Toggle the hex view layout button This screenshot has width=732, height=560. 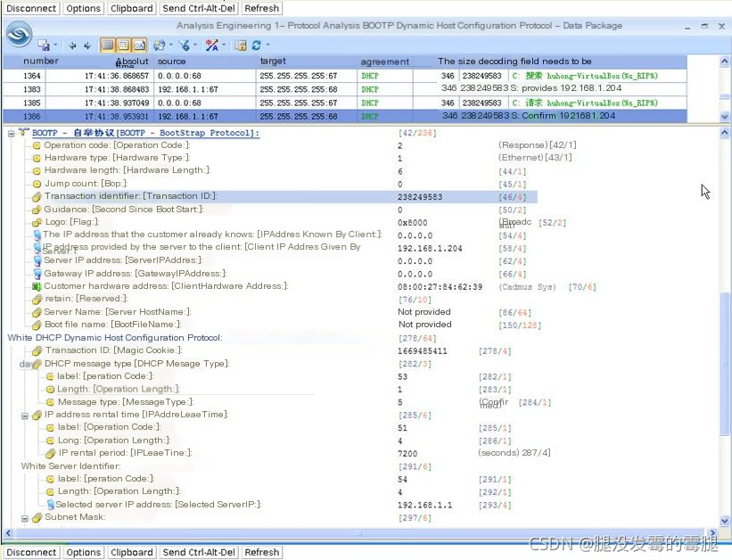pos(140,45)
